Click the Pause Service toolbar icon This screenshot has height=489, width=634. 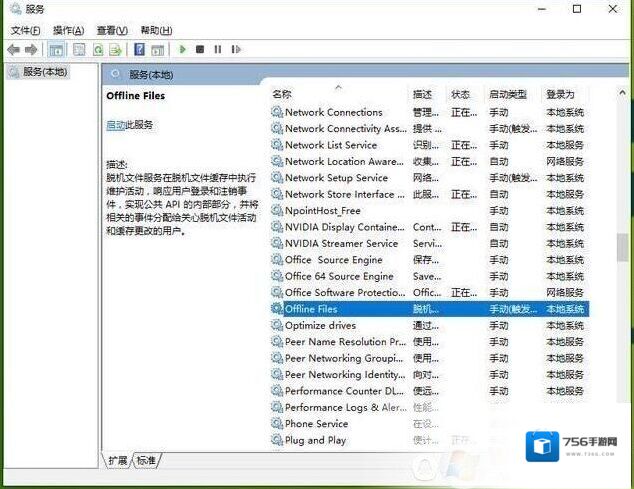(217, 49)
